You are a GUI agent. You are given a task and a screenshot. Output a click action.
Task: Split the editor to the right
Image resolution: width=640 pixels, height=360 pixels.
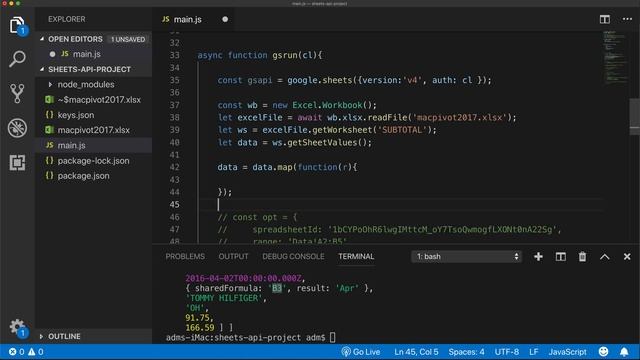pyautogui.click(x=604, y=19)
